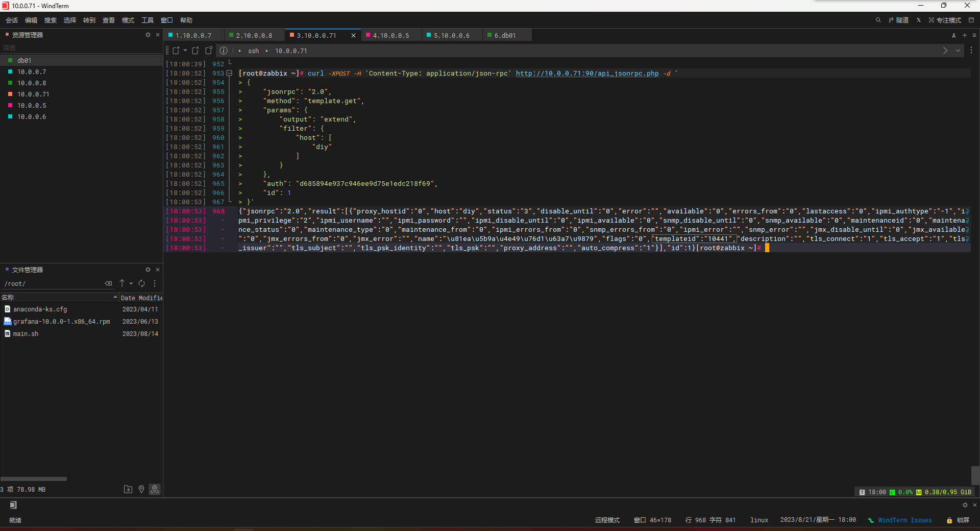
Task: Select 10.0.0.8 session in explorer
Action: tap(81, 83)
